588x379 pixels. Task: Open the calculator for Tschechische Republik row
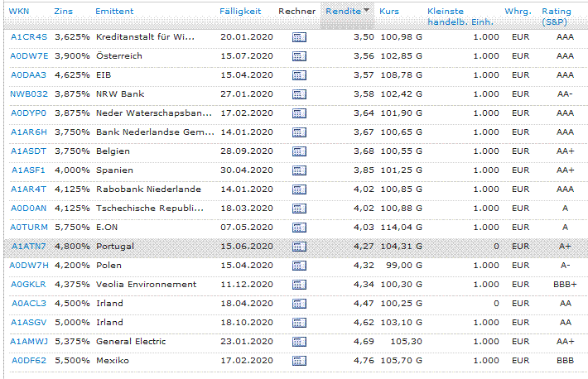click(299, 209)
